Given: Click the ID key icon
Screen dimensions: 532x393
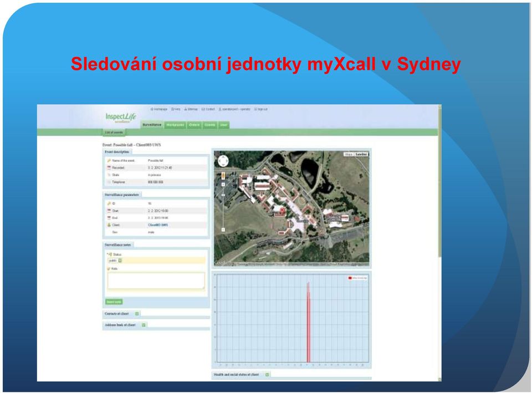Looking at the screenshot, I should tap(109, 203).
